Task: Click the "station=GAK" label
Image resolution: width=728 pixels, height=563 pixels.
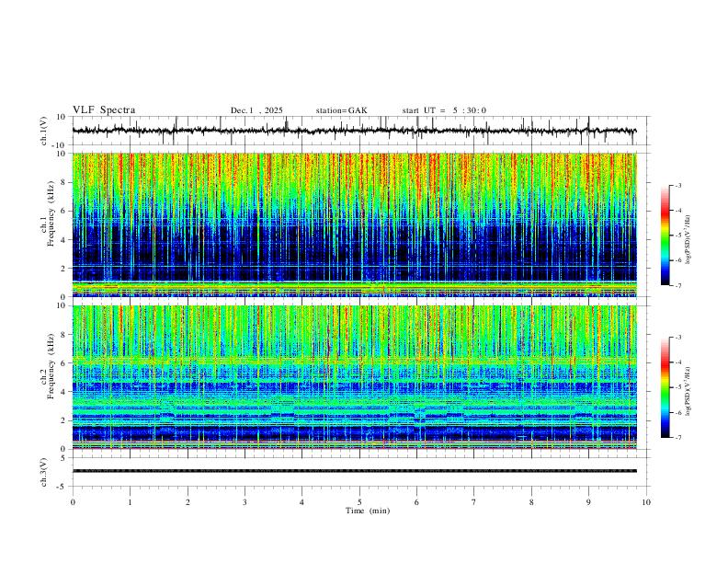Action: tap(341, 110)
